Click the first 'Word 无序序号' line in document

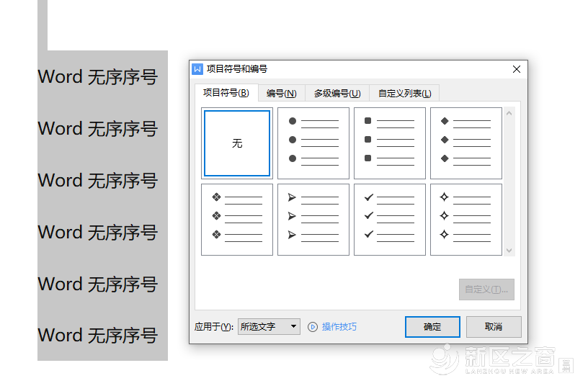pyautogui.click(x=97, y=77)
